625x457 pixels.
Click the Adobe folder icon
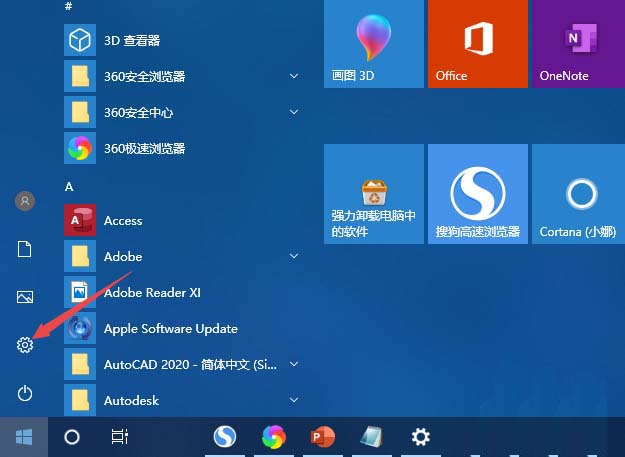pos(80,256)
